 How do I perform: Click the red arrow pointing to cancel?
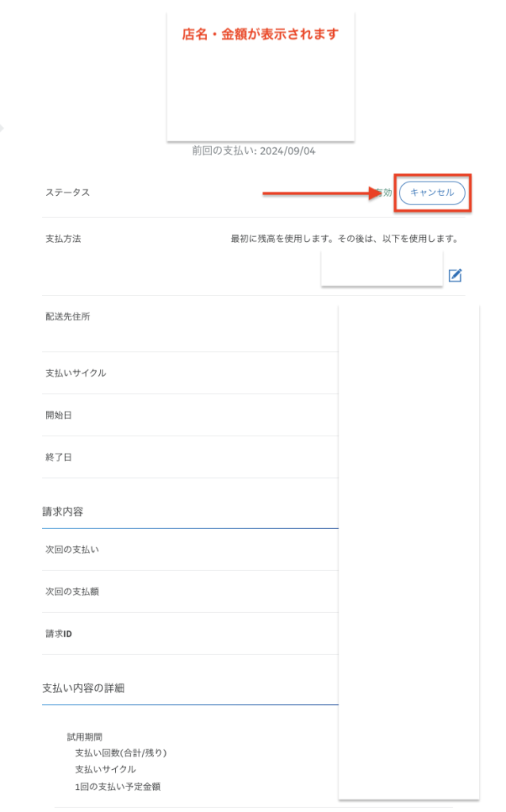coord(319,193)
